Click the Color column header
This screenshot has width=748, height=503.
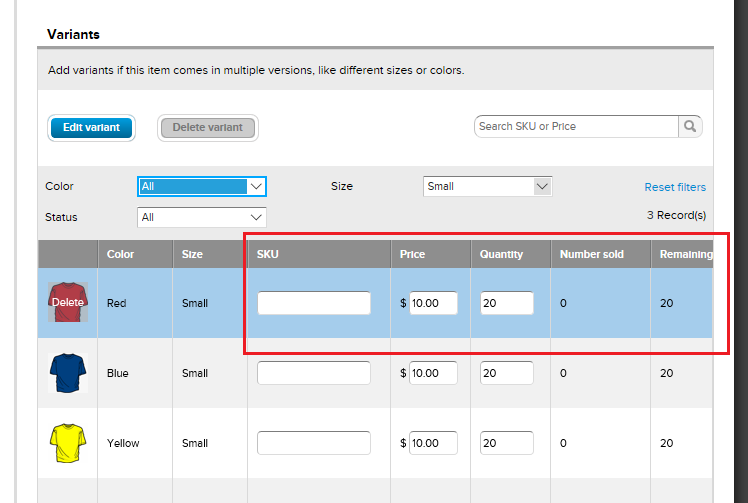coord(120,254)
